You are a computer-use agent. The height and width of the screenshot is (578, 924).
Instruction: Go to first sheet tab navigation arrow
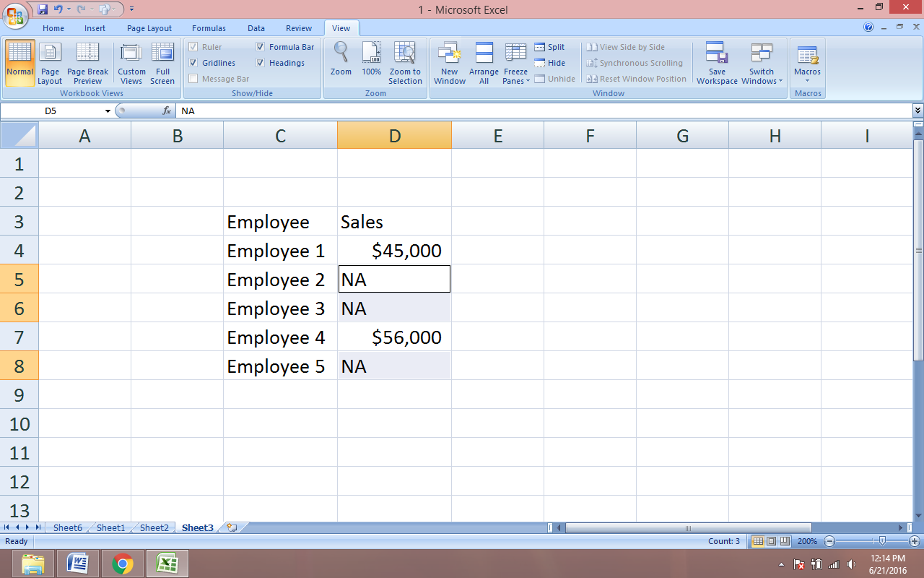[x=6, y=527]
